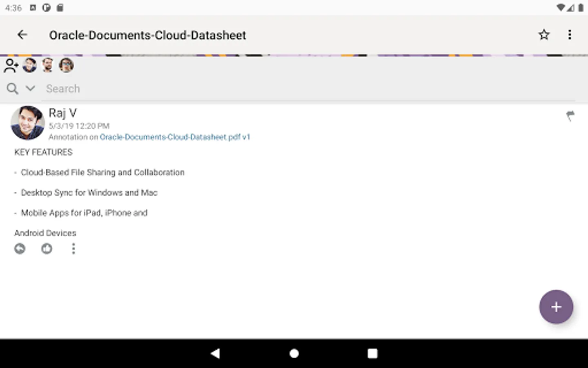Image resolution: width=588 pixels, height=368 pixels.
Task: Reply to Raj V's annotation
Action: point(20,249)
